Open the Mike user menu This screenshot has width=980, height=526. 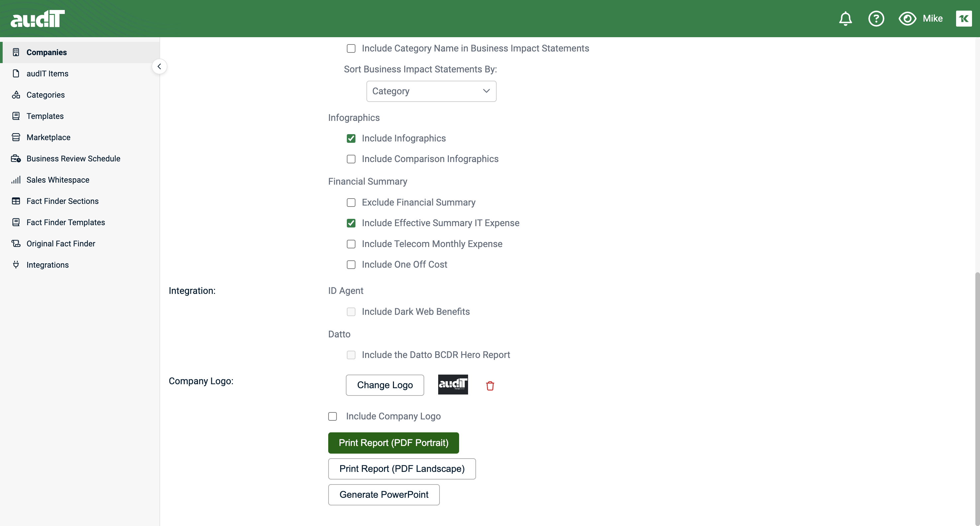coord(932,19)
